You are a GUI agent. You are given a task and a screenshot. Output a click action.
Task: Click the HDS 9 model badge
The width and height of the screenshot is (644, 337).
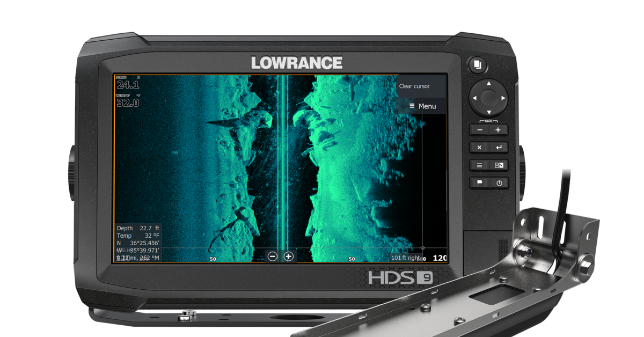click(400, 277)
